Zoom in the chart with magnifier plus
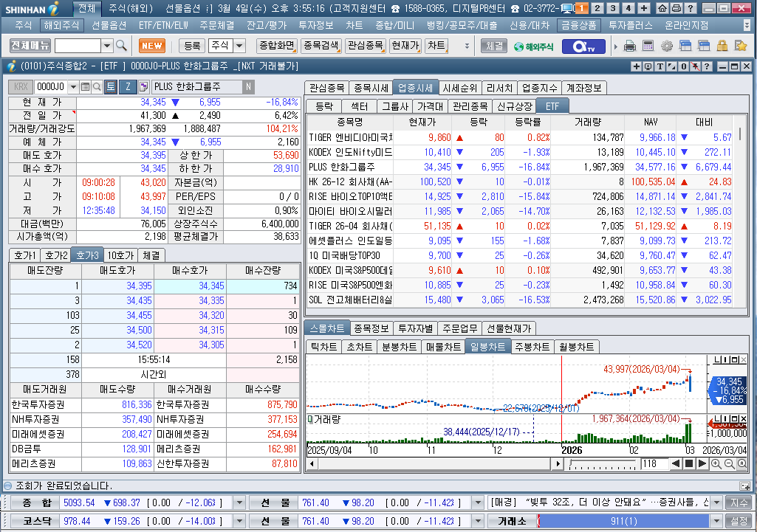757x532 pixels. tap(716, 464)
